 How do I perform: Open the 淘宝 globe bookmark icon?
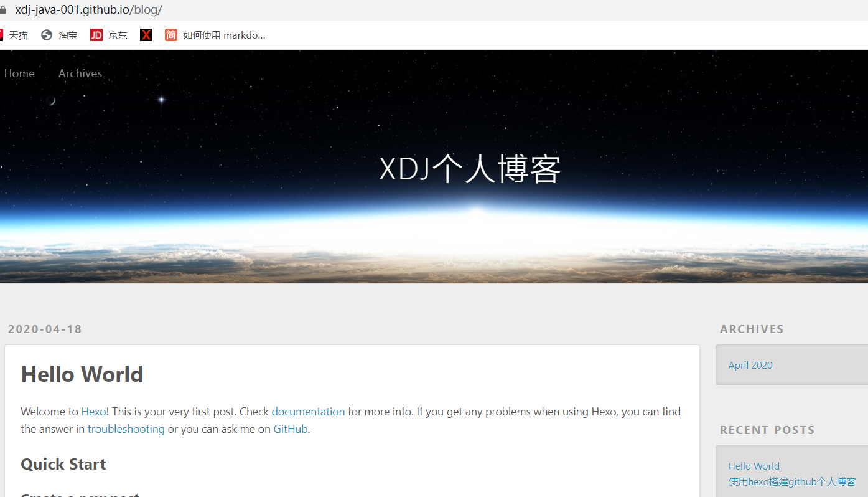[x=45, y=35]
